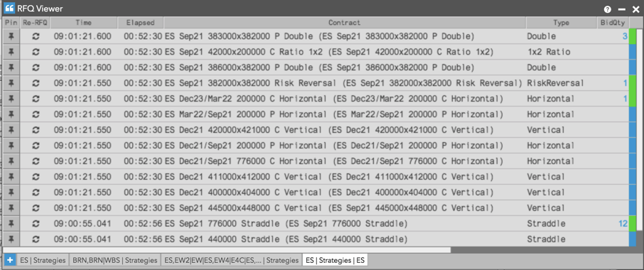
Task: Re-RFQ the Sep21 440000 Straddle contract
Action: click(x=36, y=239)
